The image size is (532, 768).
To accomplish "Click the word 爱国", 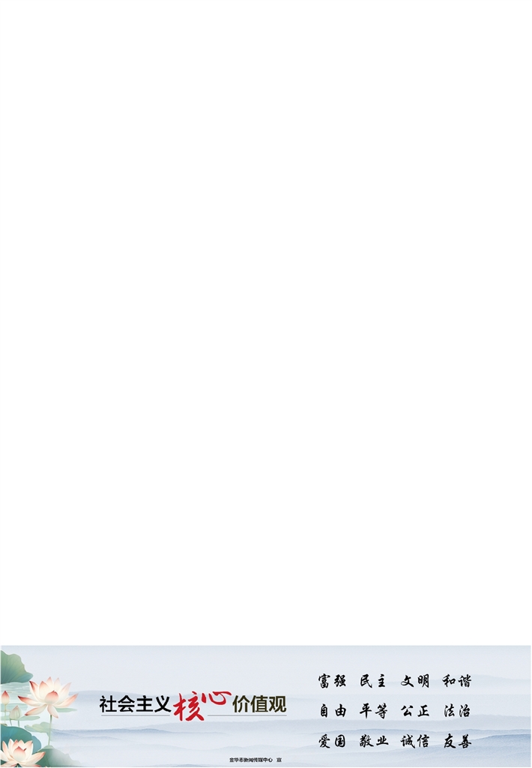I will pos(332,741).
